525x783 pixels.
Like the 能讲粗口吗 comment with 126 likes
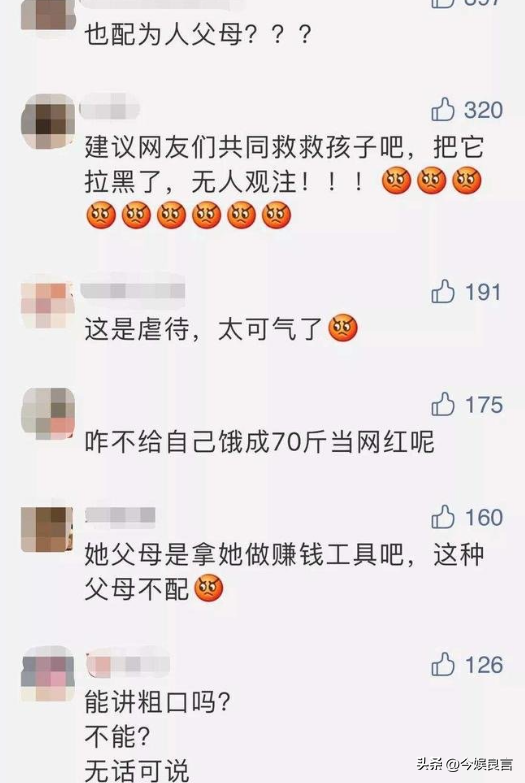tap(443, 664)
